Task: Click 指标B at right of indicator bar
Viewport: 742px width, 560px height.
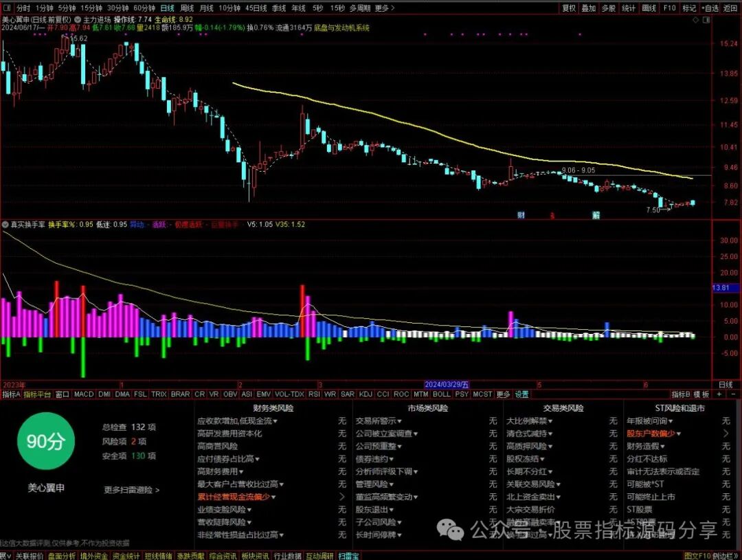Action: click(x=680, y=394)
